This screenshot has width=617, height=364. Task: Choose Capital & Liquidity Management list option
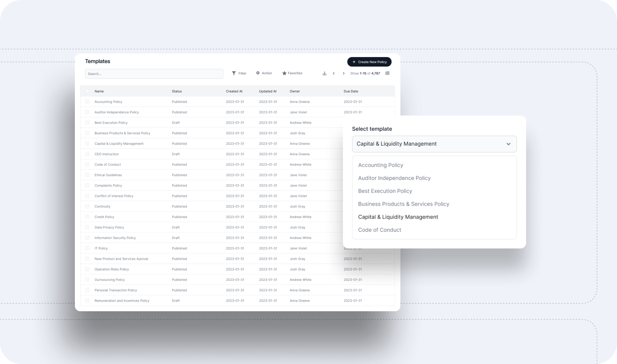(398, 217)
